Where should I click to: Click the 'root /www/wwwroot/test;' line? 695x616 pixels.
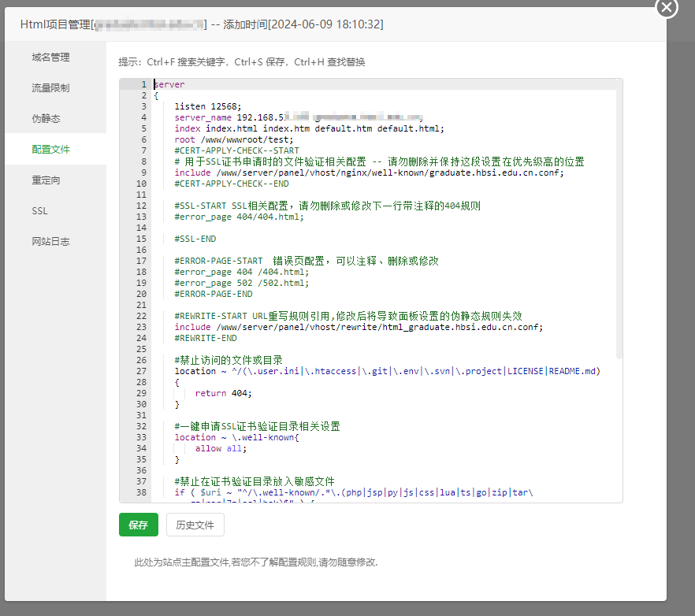coord(234,139)
